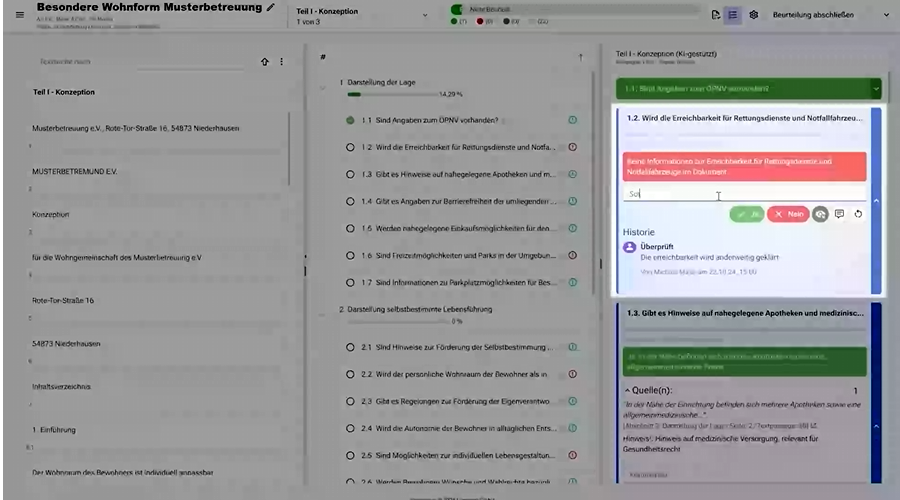The width and height of the screenshot is (900, 500).
Task: Click the selbstbestimmte Lebensführung progress bar
Action: click(x=398, y=321)
